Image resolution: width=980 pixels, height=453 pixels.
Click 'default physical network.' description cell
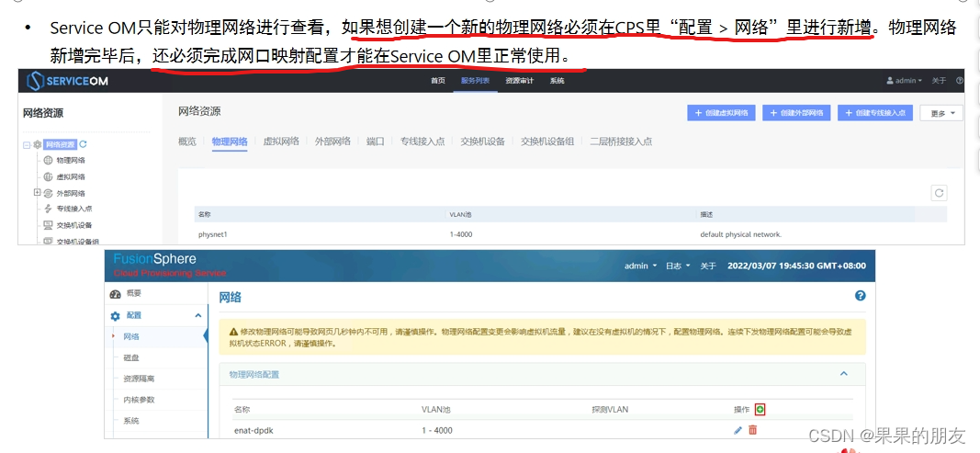click(741, 234)
